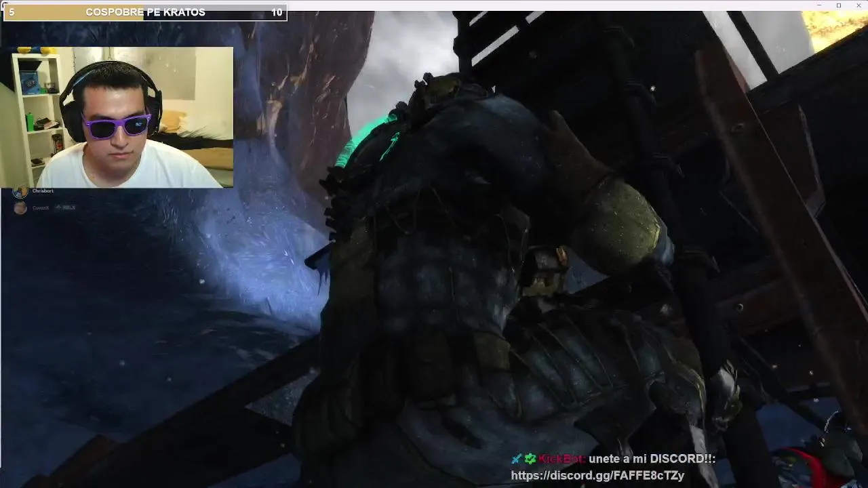Image resolution: width=868 pixels, height=488 pixels.
Task: Select the Chrisbort username text
Action: [x=43, y=191]
